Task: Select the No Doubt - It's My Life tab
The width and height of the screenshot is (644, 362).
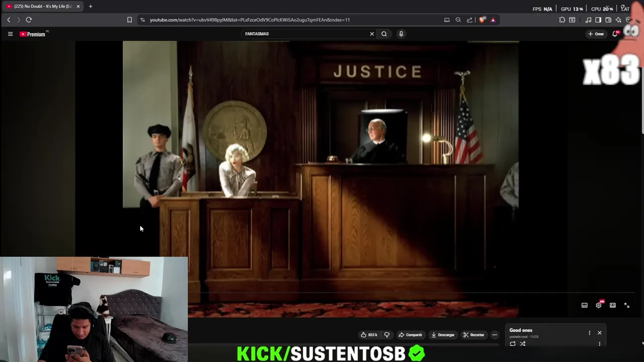Action: 43,6
